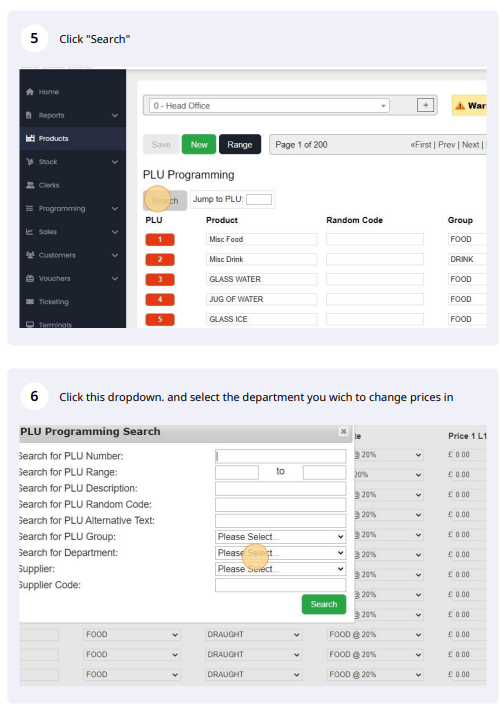Expand the Reports sidebar menu

pyautogui.click(x=72, y=115)
